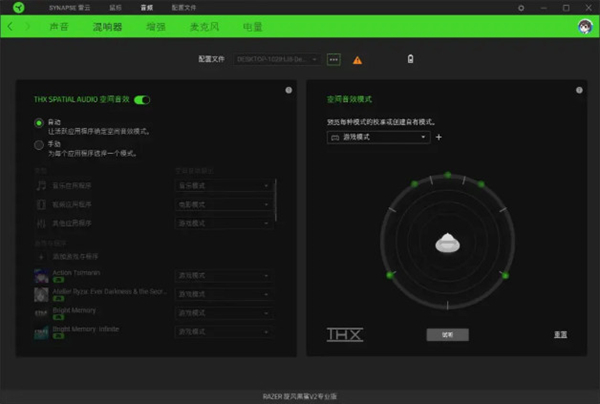Click the Razer Synapse logo icon
Screen dimensions: 600x404
point(32,7)
